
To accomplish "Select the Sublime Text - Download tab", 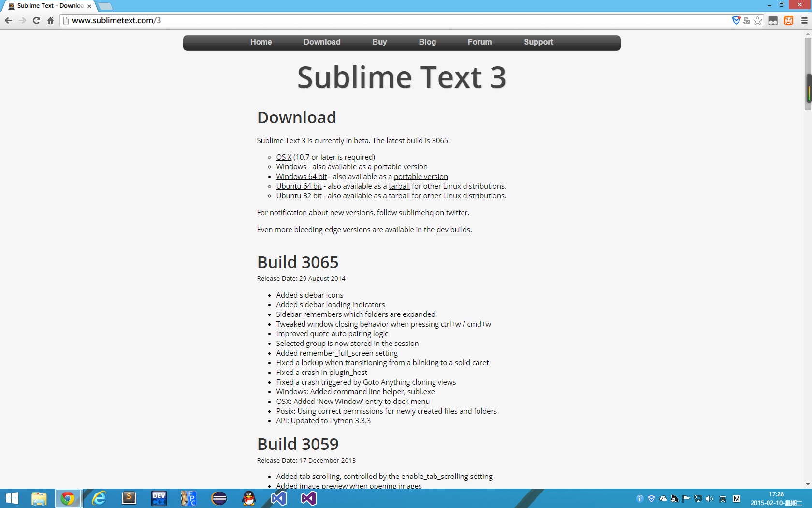I will [50, 6].
